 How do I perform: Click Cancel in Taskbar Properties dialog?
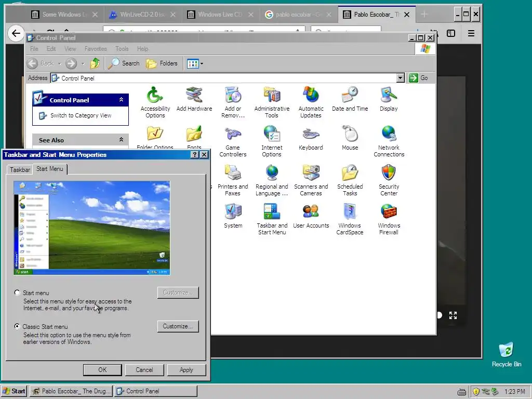[144, 370]
